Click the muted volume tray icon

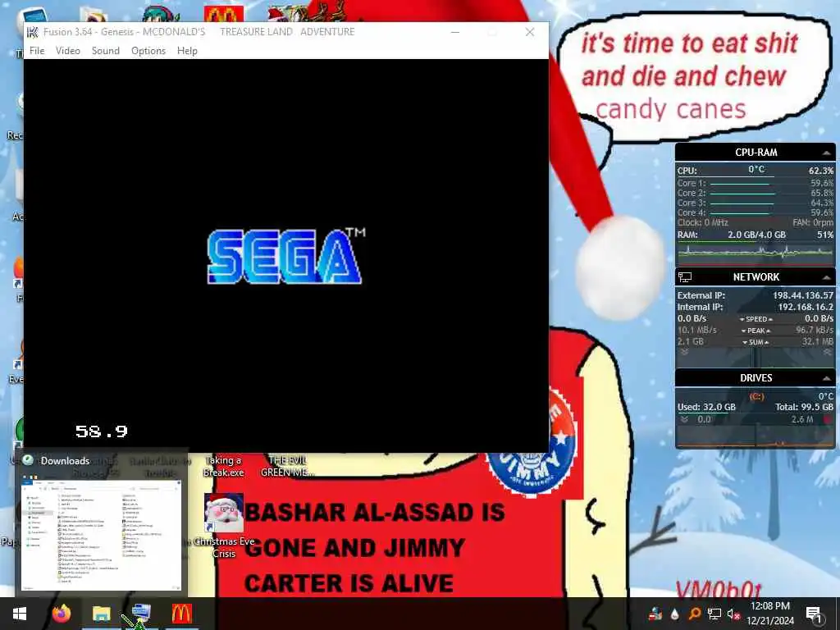pos(733,614)
